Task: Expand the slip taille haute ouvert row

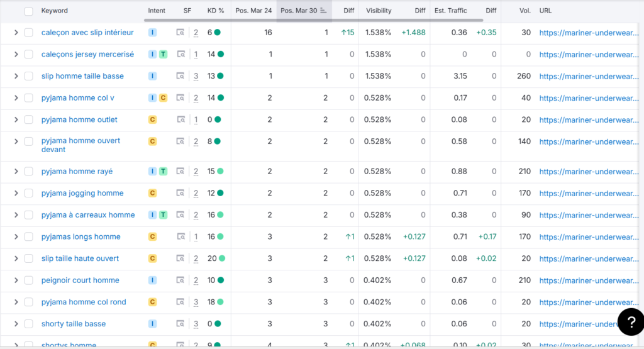Action: (16, 258)
